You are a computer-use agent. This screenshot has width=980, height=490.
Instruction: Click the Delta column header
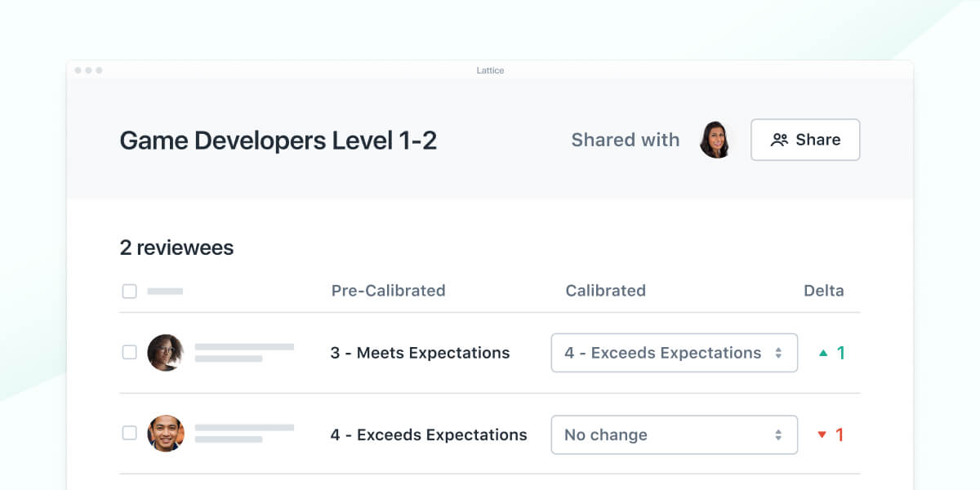[x=823, y=291]
